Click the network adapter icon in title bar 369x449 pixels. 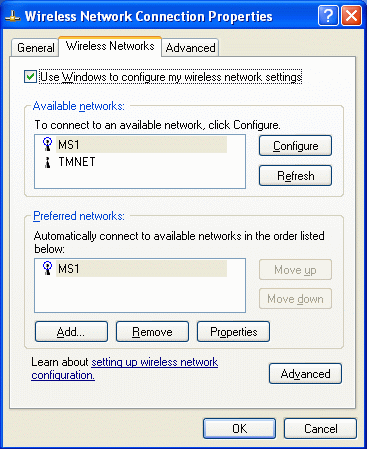13,16
